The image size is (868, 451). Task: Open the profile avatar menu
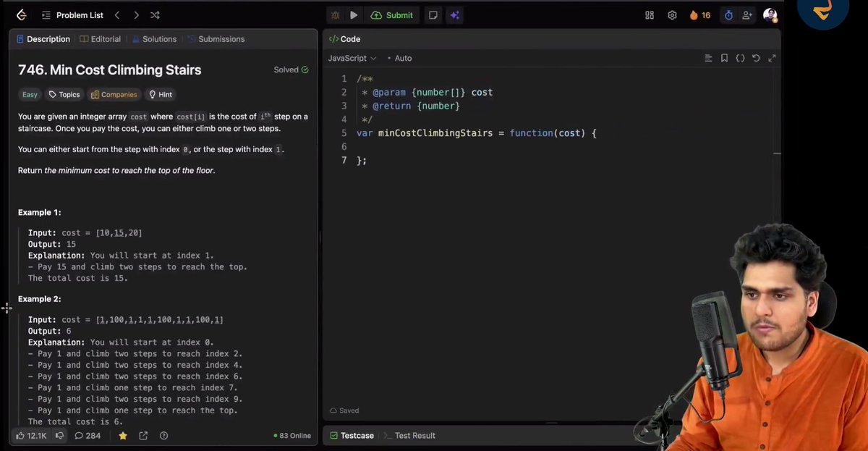tap(770, 15)
